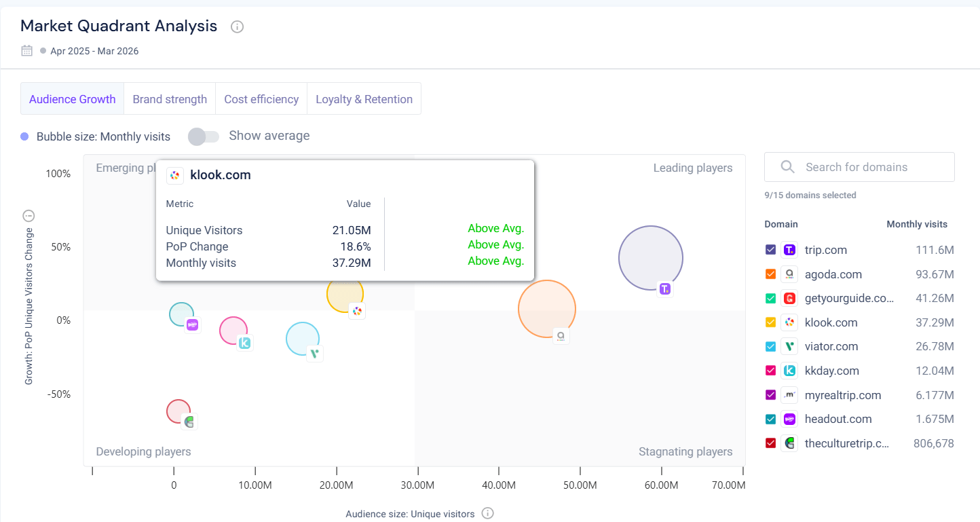
Task: Click the Market Quadrant Analysis title
Action: 119,26
